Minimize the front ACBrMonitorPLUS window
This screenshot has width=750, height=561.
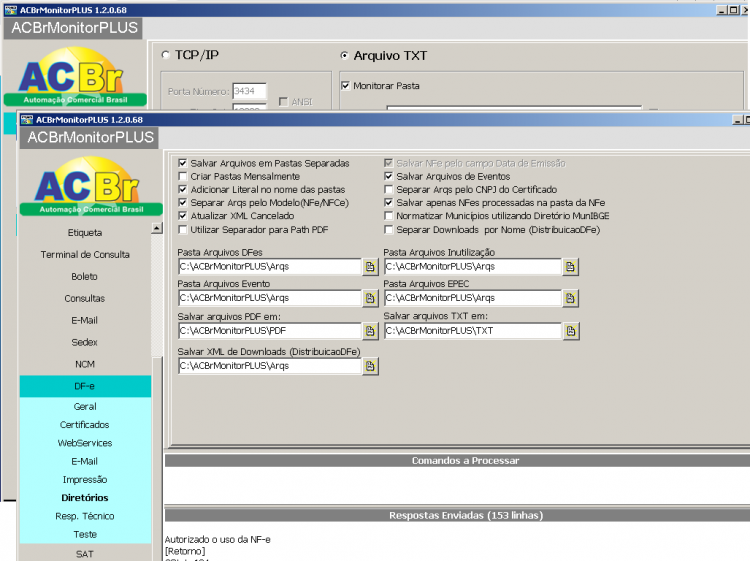(738, 120)
